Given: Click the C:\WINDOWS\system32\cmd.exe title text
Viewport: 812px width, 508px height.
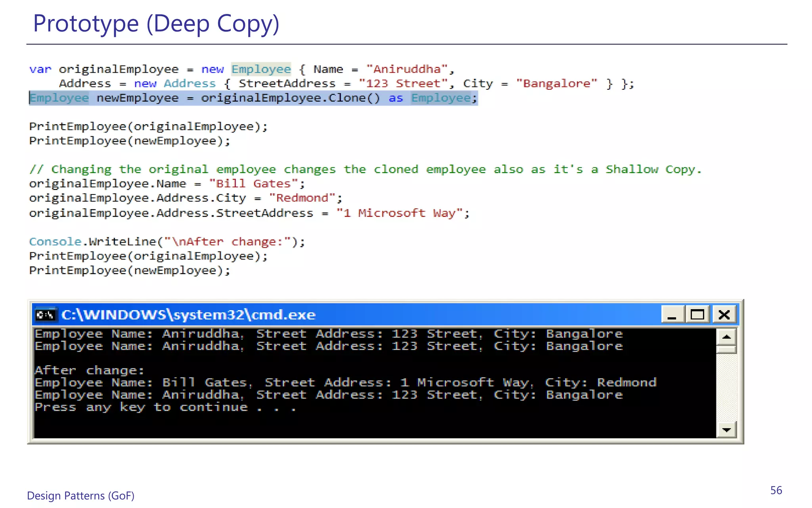Looking at the screenshot, I should (188, 315).
